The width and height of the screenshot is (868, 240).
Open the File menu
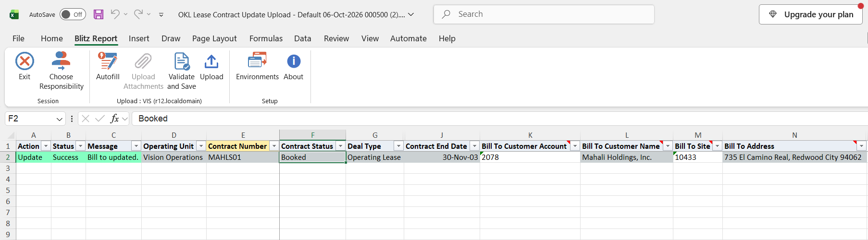[18, 38]
